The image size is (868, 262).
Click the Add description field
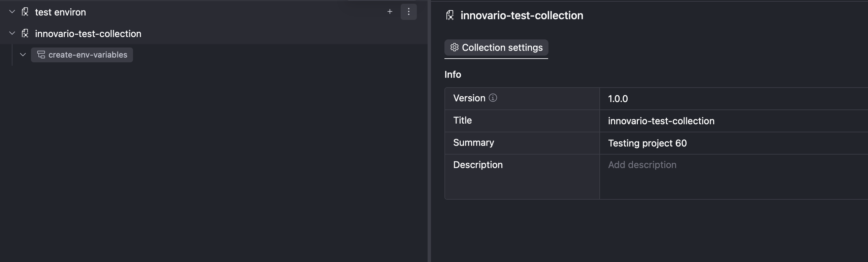[642, 165]
